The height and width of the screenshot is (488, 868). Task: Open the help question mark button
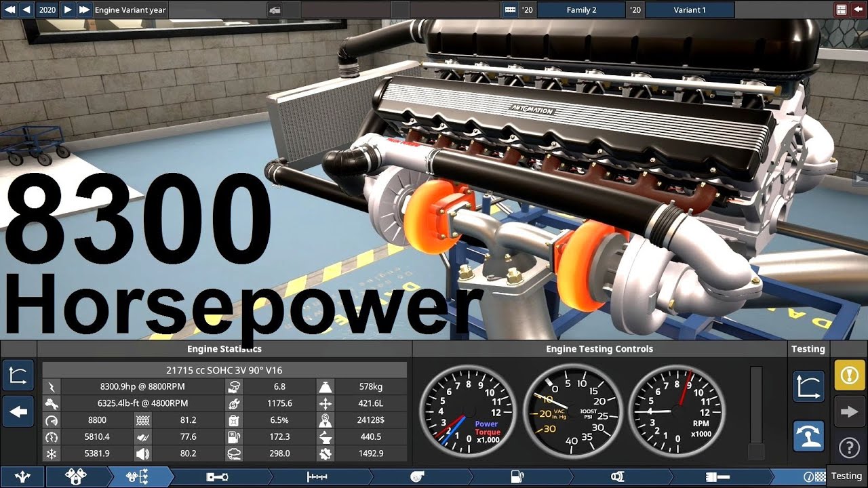[850, 447]
